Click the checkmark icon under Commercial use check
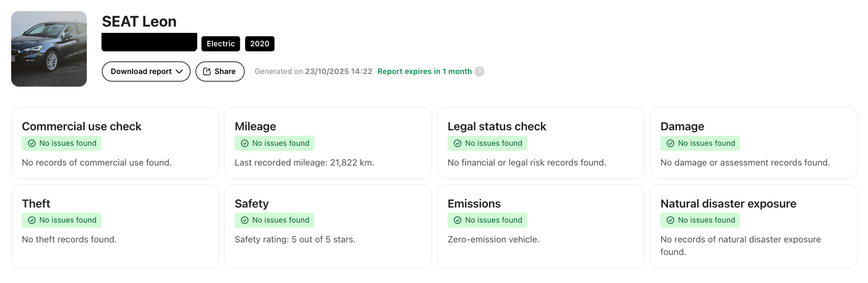The width and height of the screenshot is (868, 283). click(x=32, y=144)
